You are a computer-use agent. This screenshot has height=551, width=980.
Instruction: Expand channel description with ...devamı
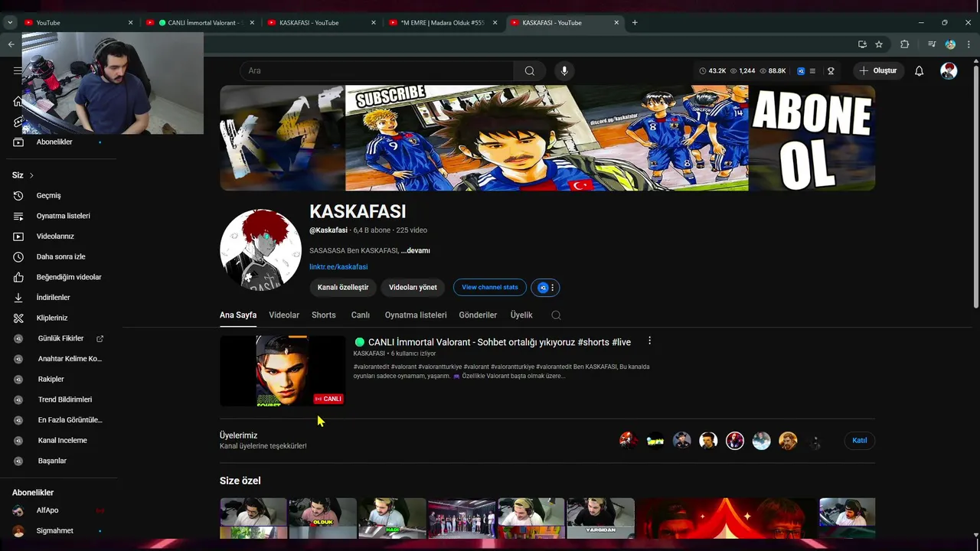point(415,251)
